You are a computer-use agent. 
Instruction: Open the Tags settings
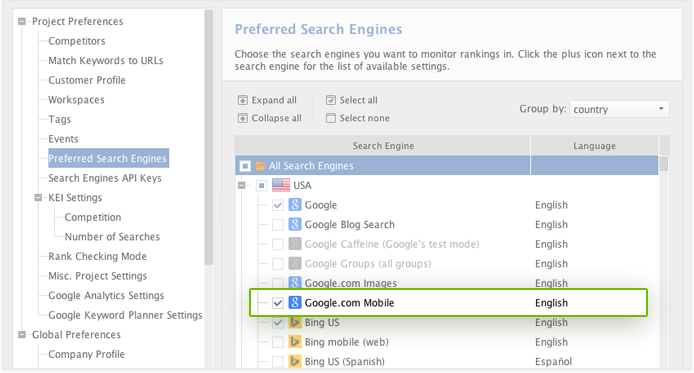tap(60, 119)
